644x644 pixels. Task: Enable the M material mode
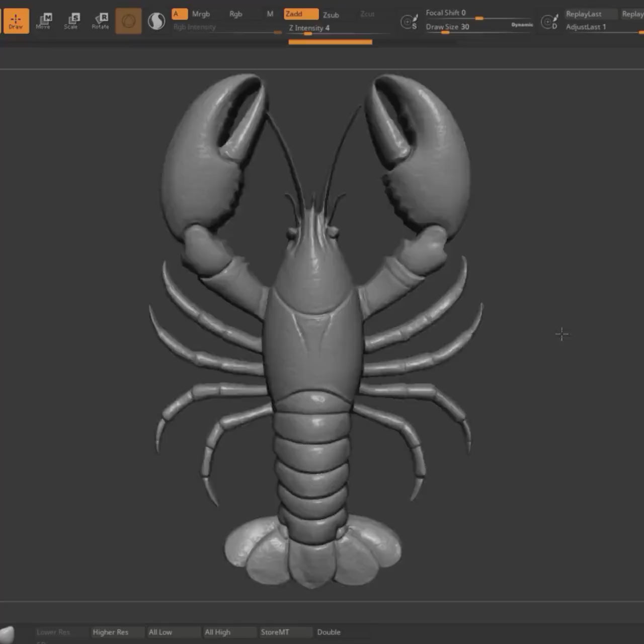tap(270, 14)
